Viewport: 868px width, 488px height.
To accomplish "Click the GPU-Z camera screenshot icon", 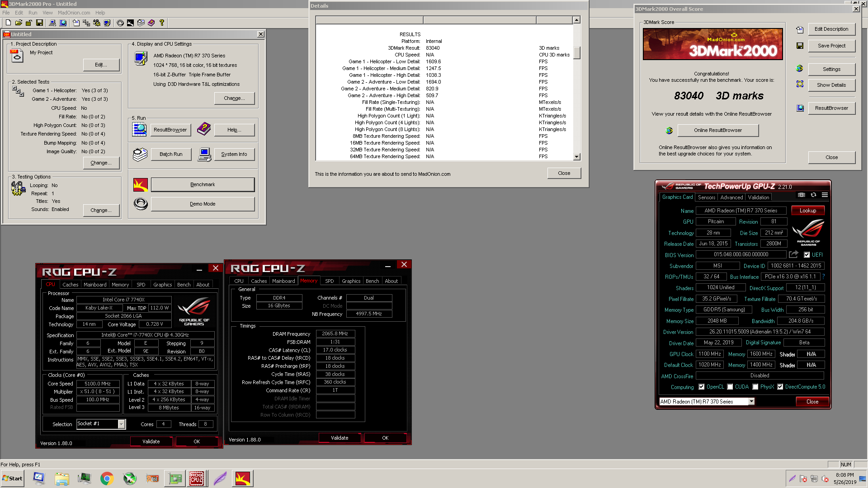I will [802, 195].
